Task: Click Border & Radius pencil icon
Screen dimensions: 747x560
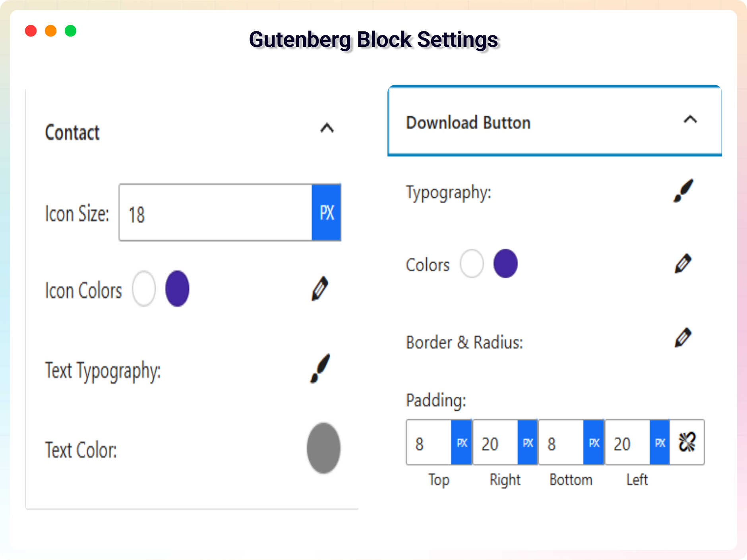Action: 683,338
